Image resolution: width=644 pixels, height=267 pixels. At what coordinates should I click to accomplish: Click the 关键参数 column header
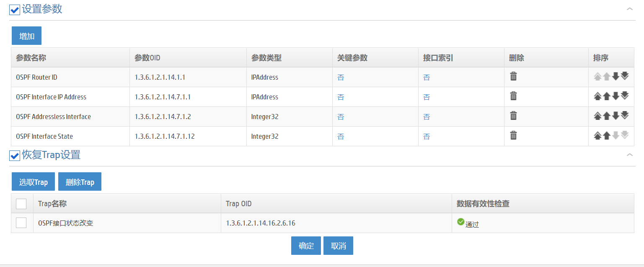pos(375,58)
